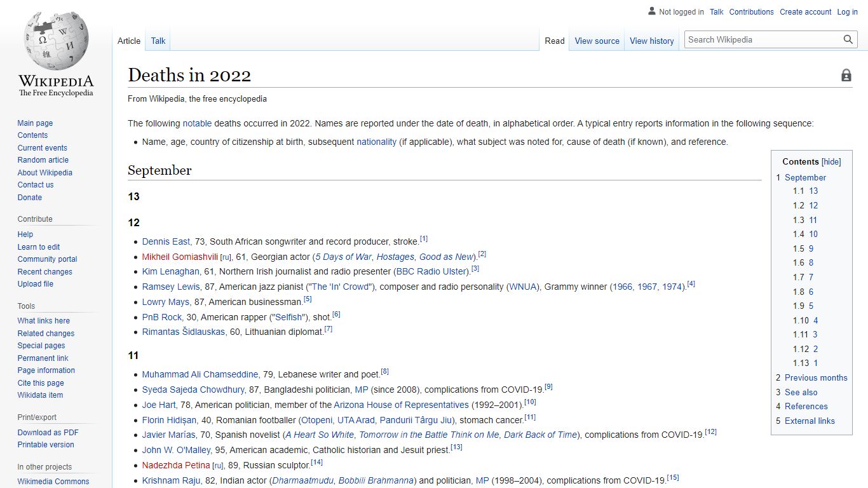
Task: Open Dennis East's article
Action: click(166, 241)
